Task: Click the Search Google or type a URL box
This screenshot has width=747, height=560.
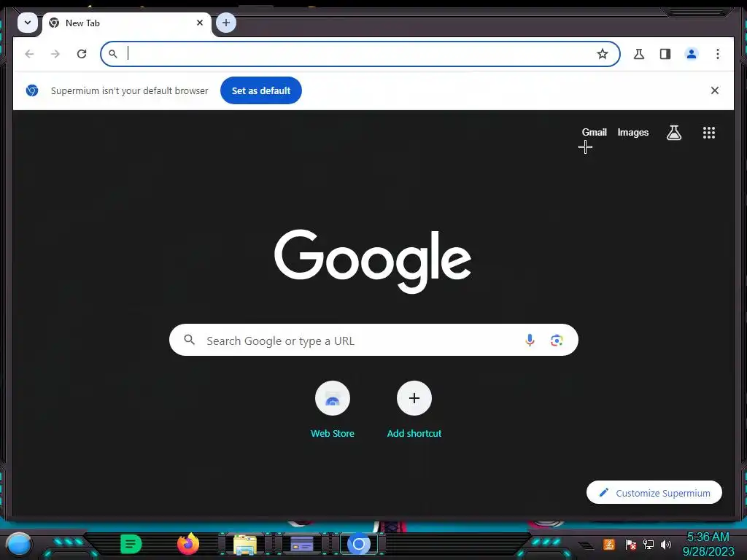Action: pyautogui.click(x=373, y=340)
